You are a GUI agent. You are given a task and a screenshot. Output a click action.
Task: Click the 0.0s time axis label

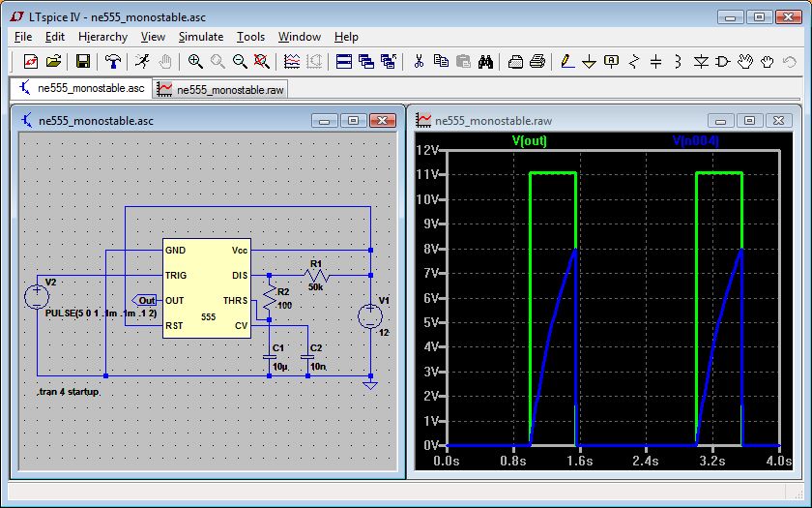pyautogui.click(x=446, y=461)
